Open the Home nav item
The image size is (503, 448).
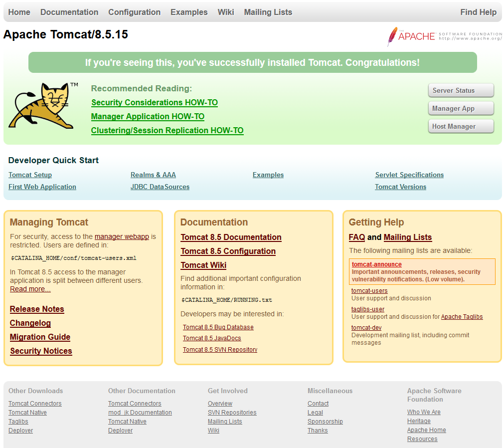[19, 12]
